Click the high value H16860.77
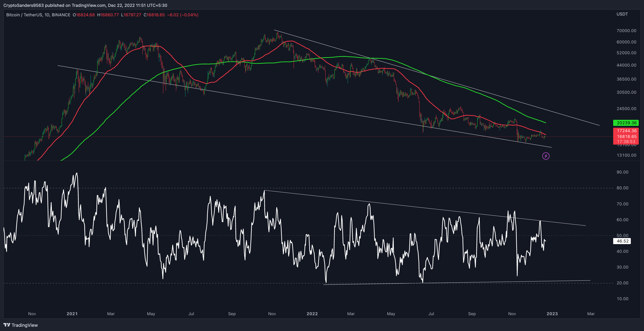The image size is (644, 331). (x=108, y=15)
